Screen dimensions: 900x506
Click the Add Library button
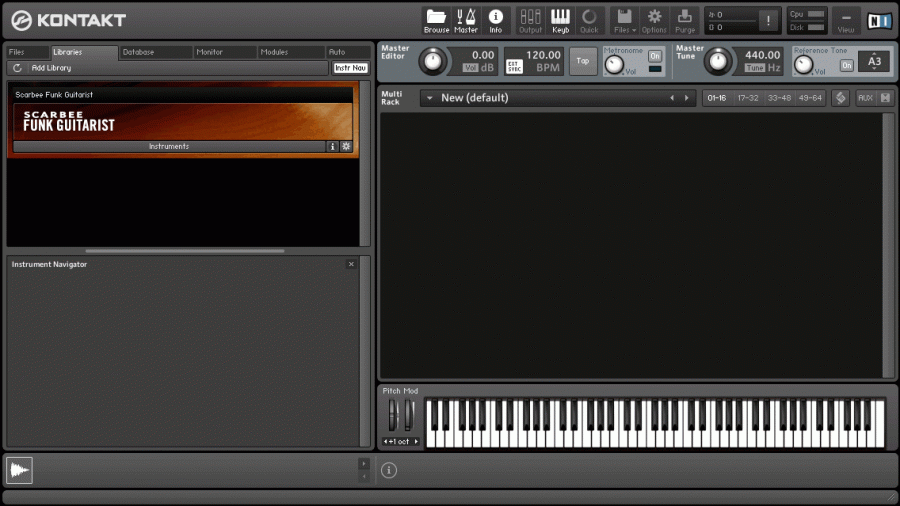(x=51, y=68)
